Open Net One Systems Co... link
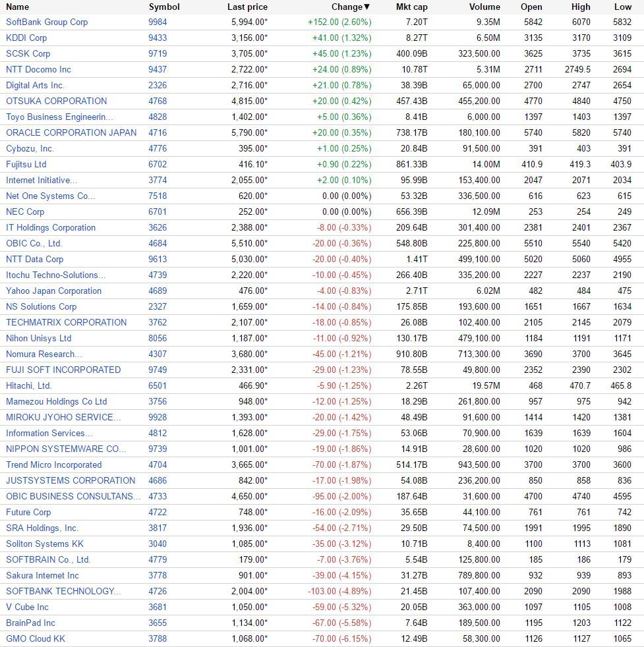 click(50, 196)
